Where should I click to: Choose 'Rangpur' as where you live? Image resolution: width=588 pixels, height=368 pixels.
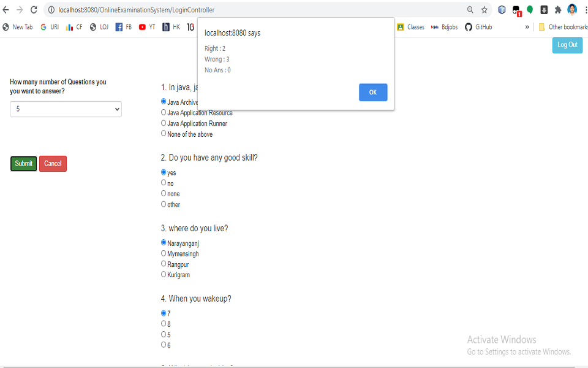[x=164, y=264]
